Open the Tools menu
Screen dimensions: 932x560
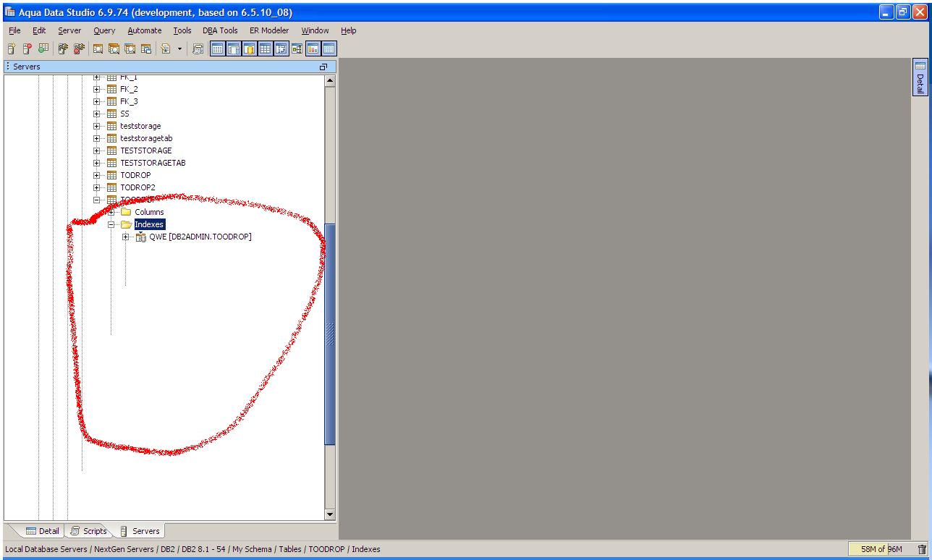(x=182, y=30)
